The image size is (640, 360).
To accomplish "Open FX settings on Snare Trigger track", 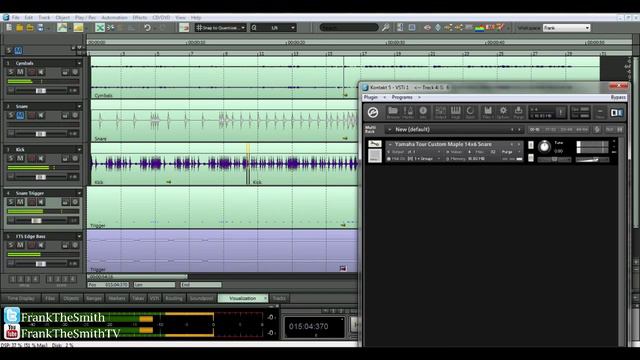I will pos(75,202).
